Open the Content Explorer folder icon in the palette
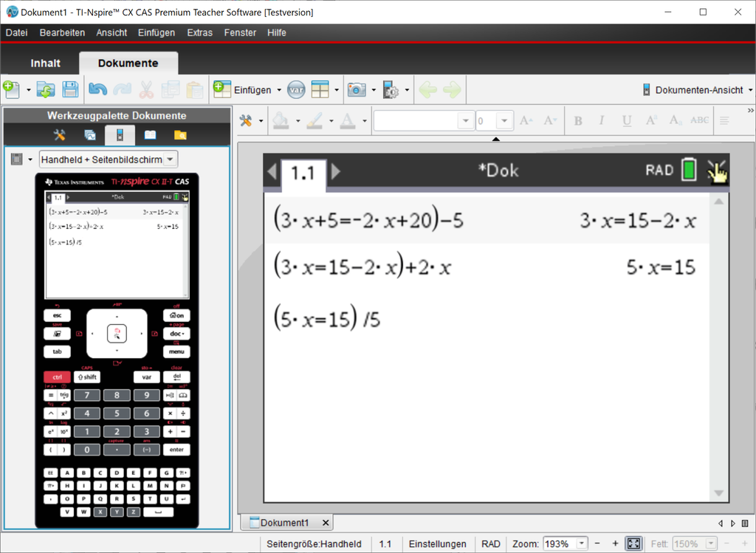The image size is (756, 553). pyautogui.click(x=180, y=135)
